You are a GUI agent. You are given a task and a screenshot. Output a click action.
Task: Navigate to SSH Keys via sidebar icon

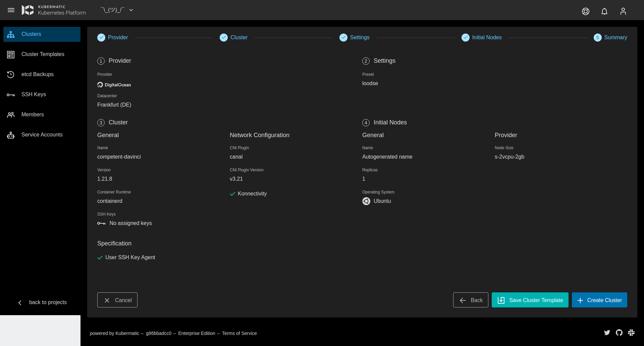pos(34,94)
